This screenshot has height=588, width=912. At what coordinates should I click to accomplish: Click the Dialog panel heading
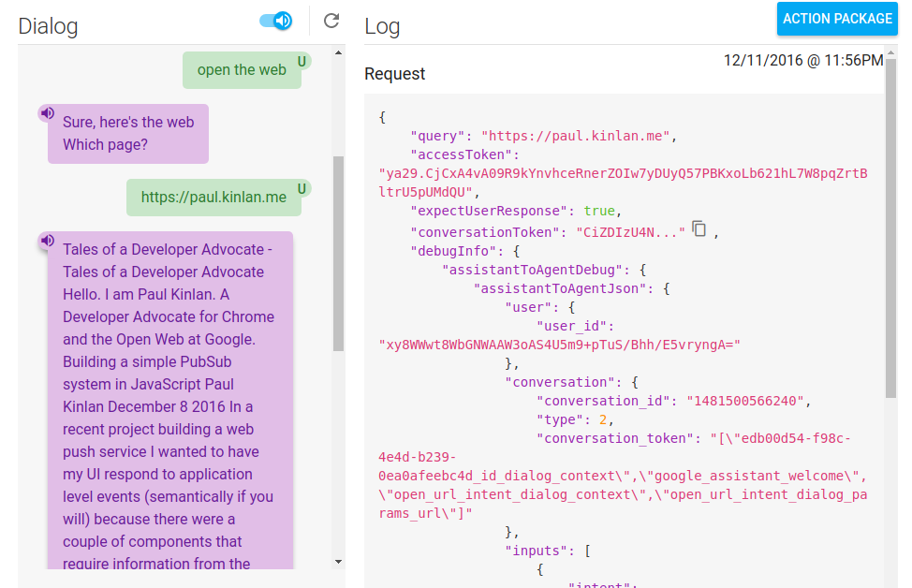48,26
